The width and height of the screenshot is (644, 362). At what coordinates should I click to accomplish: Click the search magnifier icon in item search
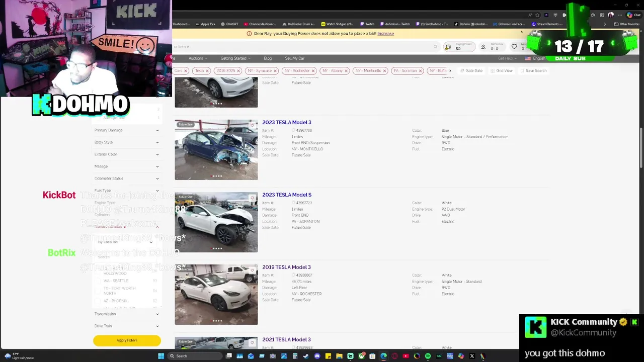(x=436, y=47)
